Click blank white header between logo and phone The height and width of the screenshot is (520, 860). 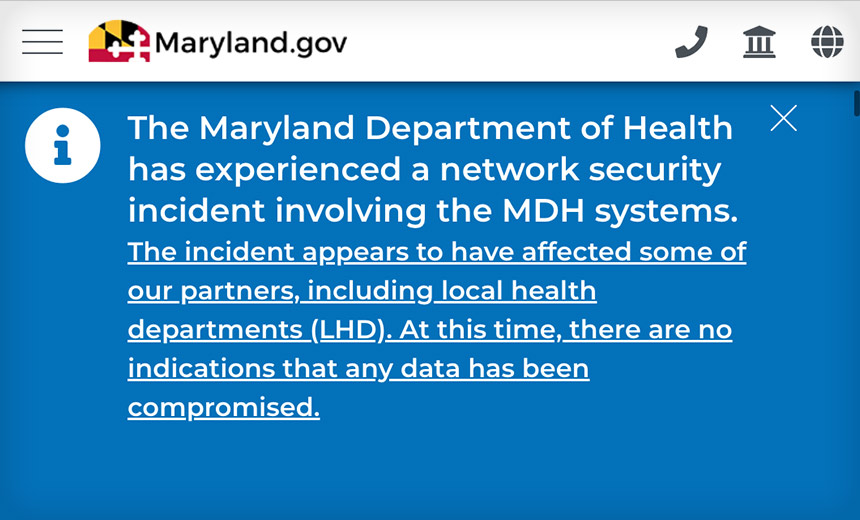click(x=510, y=42)
